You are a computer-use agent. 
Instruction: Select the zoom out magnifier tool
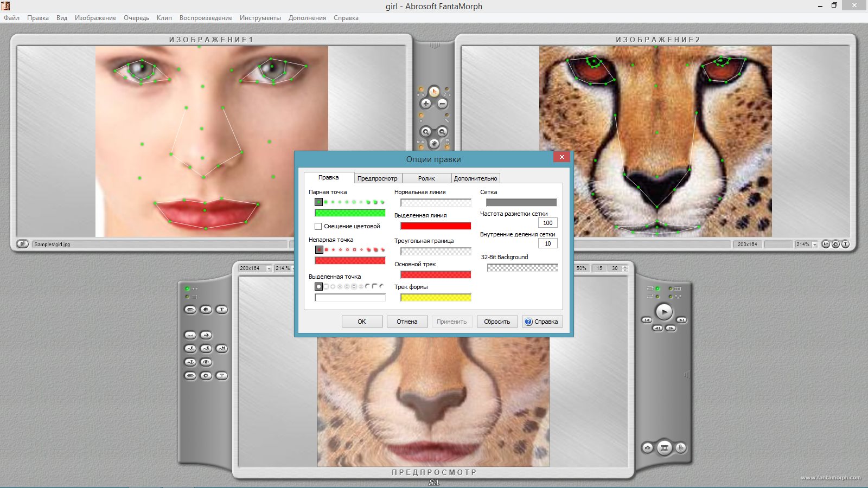442,132
